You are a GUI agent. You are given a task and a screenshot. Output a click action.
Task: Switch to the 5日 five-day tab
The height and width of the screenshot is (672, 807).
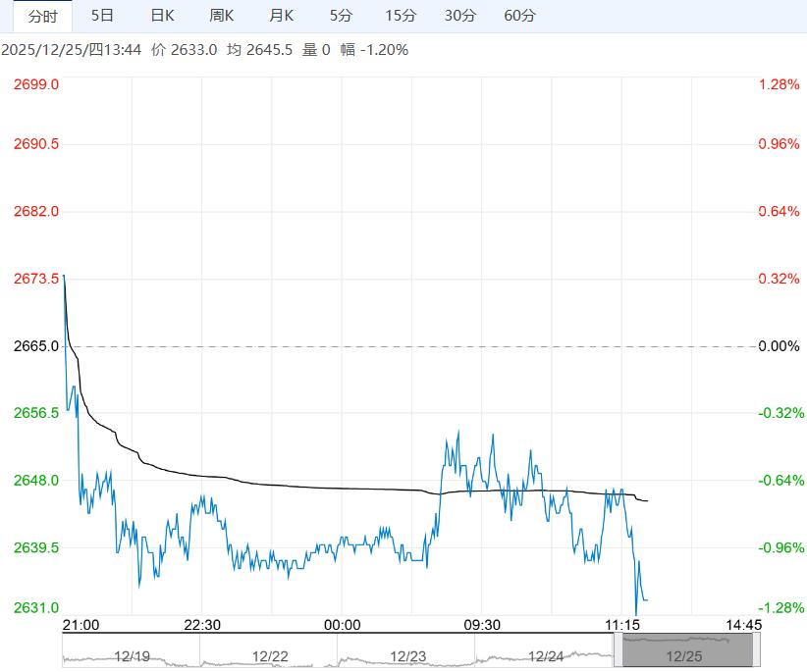(102, 16)
